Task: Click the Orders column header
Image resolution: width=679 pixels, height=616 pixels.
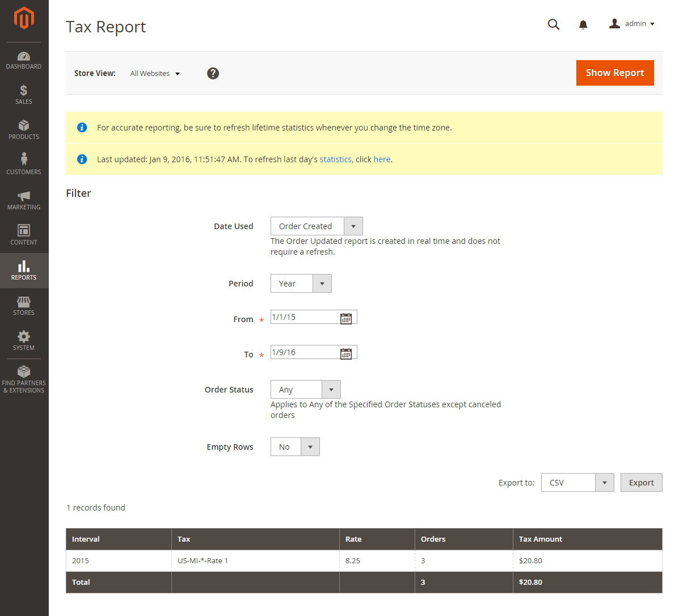Action: [464, 539]
